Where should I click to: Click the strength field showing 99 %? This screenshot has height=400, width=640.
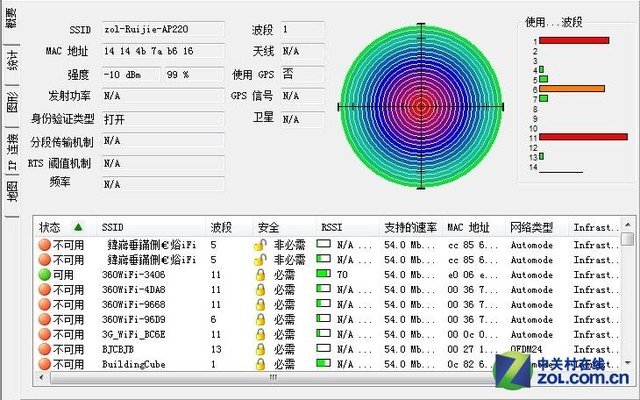click(x=194, y=75)
